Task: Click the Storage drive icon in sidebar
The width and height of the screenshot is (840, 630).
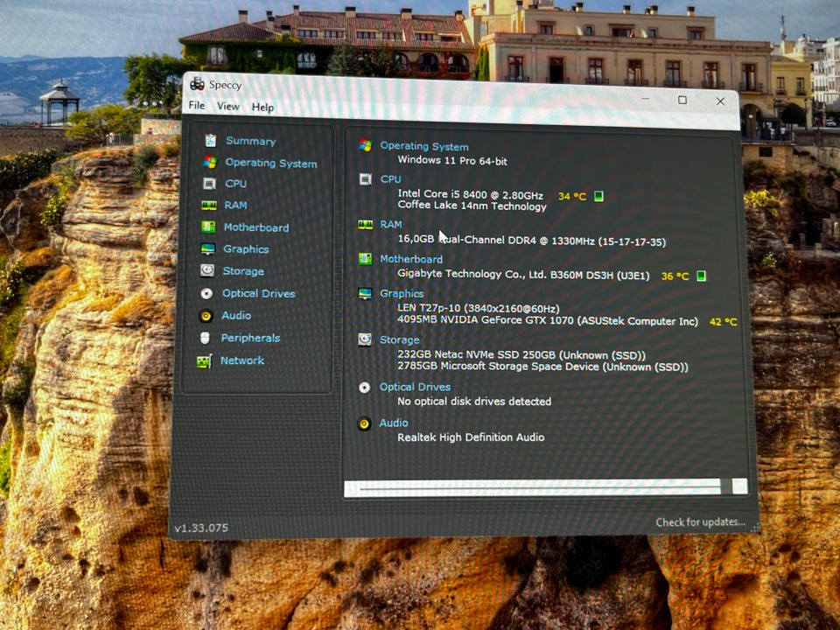Action: click(207, 270)
